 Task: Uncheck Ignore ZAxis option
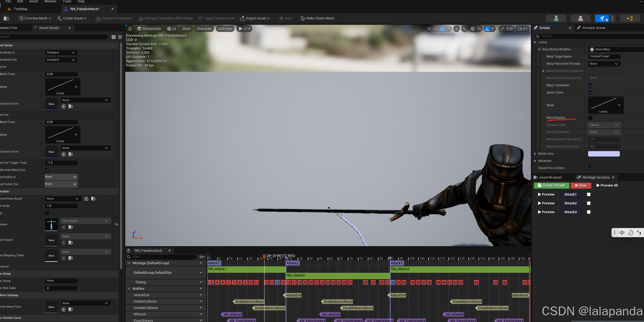click(x=590, y=93)
